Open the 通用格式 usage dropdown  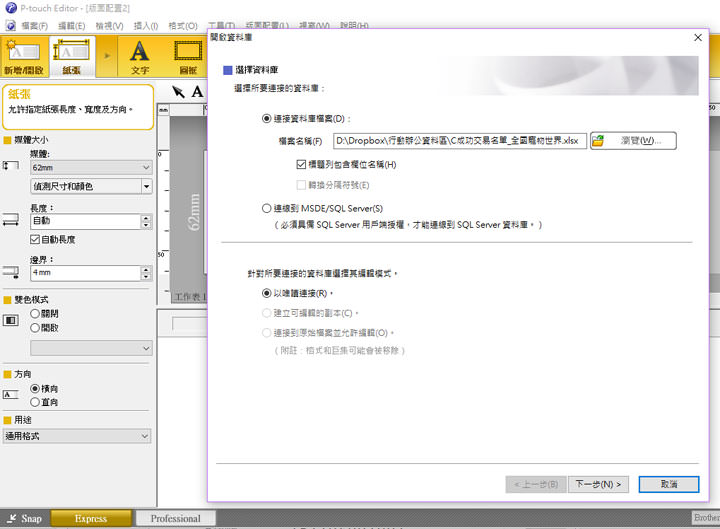(77, 436)
